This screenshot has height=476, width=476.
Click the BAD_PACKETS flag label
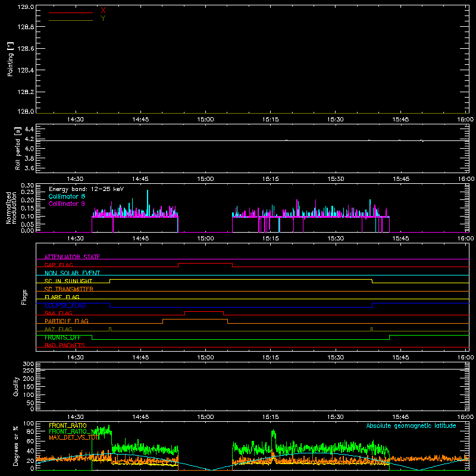tap(65, 345)
